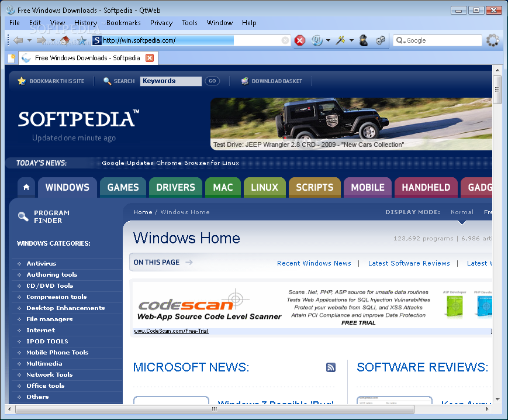Image resolution: width=508 pixels, height=420 pixels.
Task: Click the spy agent privacy icon
Action: click(x=364, y=40)
